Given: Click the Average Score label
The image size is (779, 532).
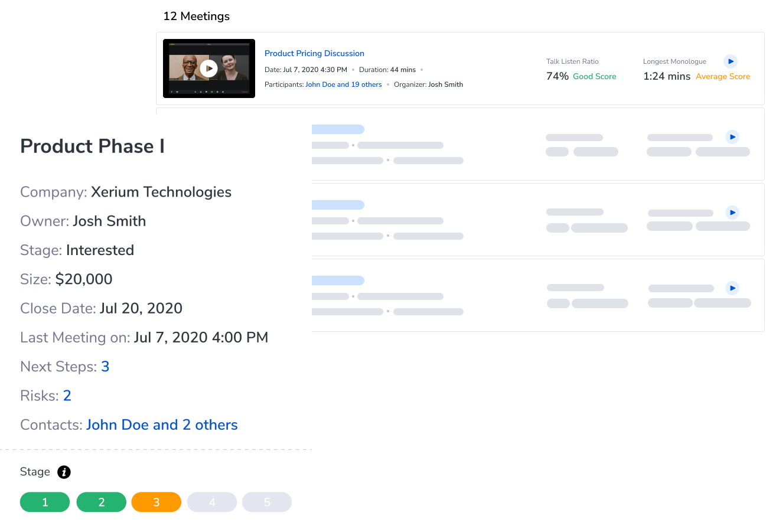Looking at the screenshot, I should (722, 76).
